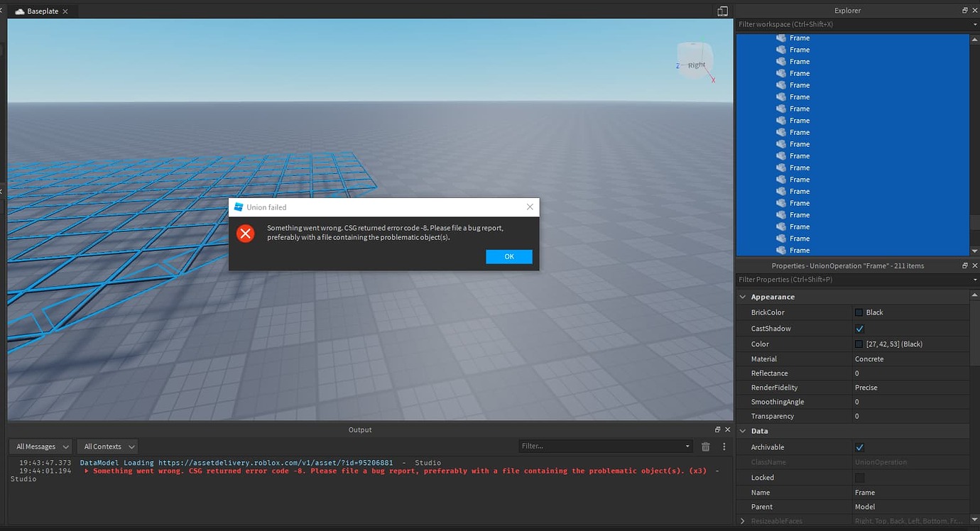Close the Explorer panel
This screenshot has height=531, width=980.
[974, 10]
